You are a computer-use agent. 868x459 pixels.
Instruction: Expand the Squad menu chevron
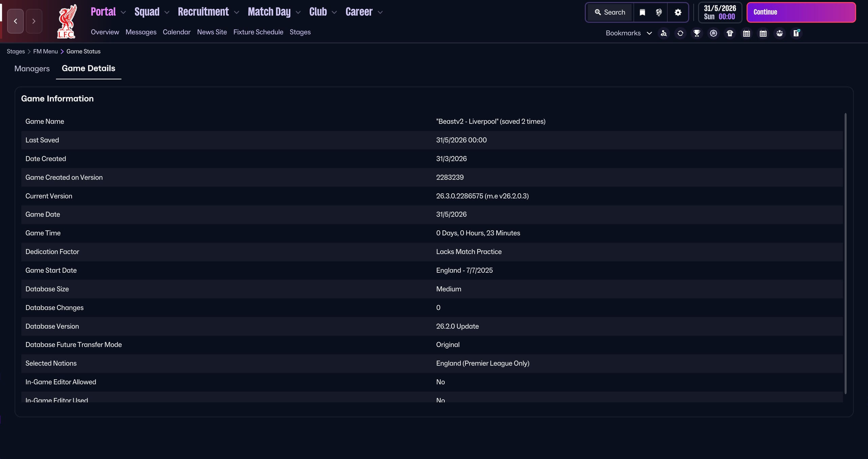point(167,13)
